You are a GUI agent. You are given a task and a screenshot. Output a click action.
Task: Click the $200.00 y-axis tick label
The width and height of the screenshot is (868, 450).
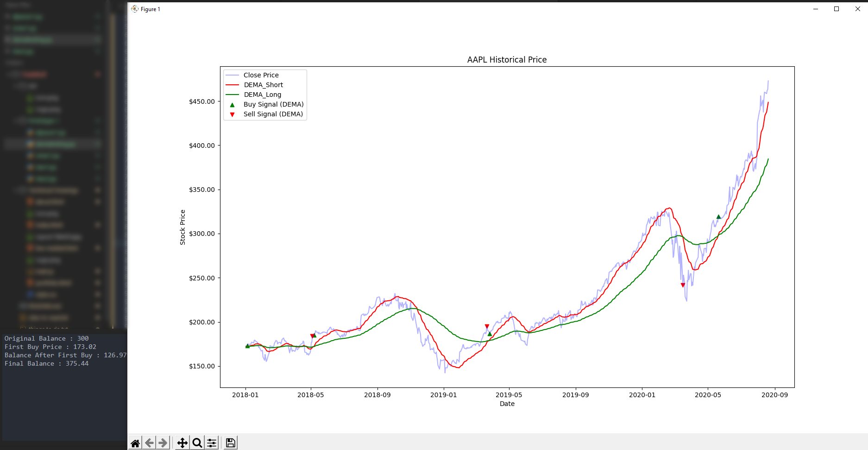click(202, 322)
